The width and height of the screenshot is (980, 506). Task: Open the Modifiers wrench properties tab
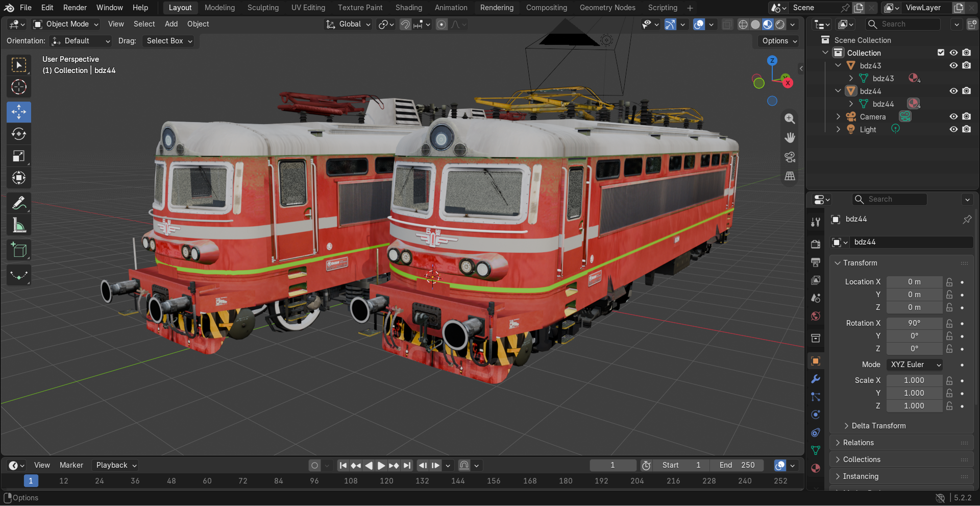point(816,379)
